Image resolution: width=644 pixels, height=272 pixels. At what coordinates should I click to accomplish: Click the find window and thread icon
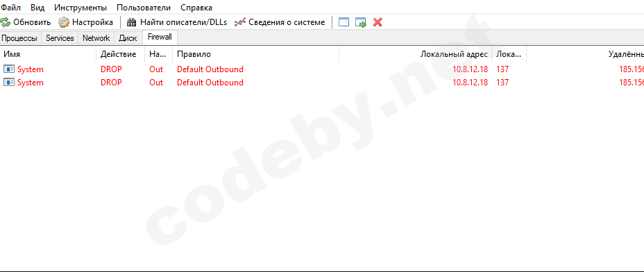(361, 22)
